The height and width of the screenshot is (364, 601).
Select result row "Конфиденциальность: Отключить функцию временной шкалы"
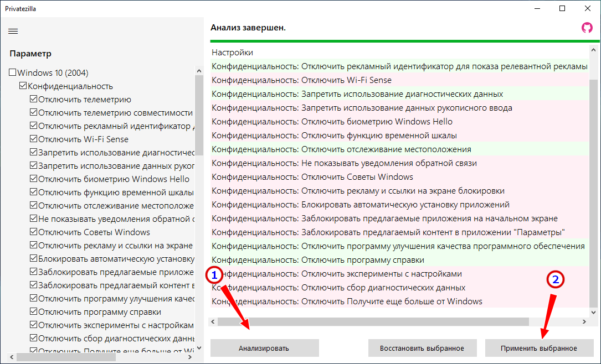[x=399, y=135]
